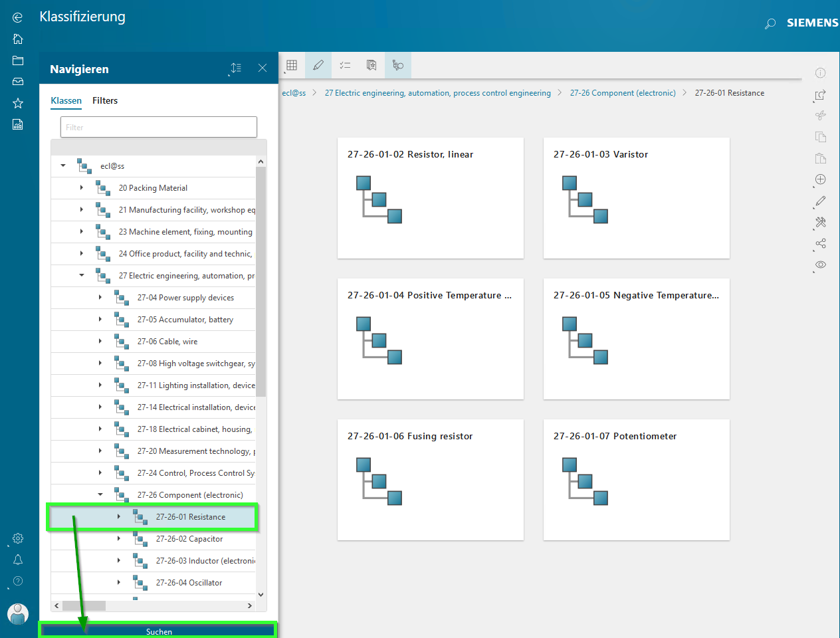Click the information icon in right panel
The width and height of the screenshot is (840, 638).
821,73
